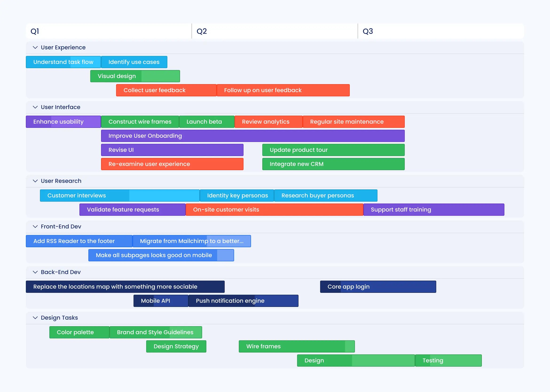
Task: Select Migrate from Mailchimp task bar
Action: coord(192,241)
